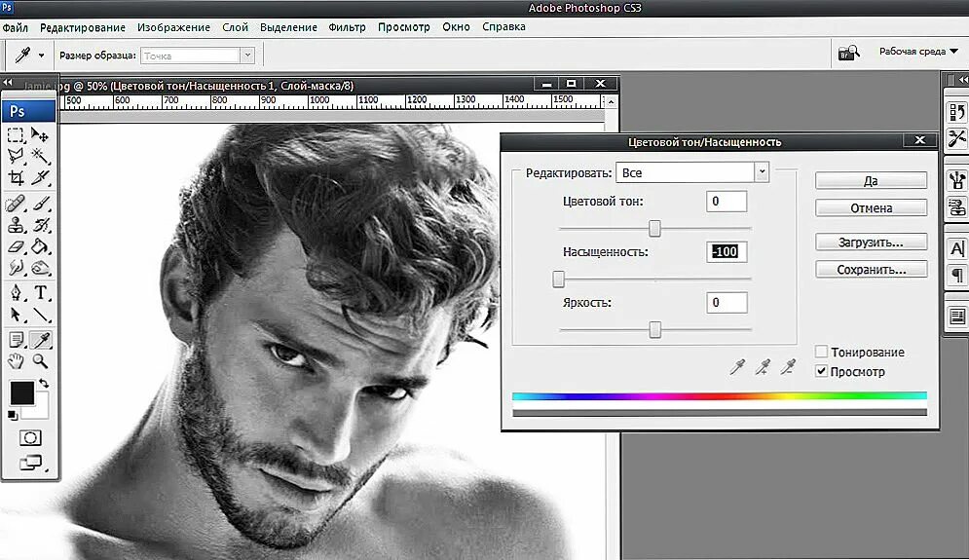Image resolution: width=969 pixels, height=560 pixels.
Task: Select the Eyedropper tool in toolbox
Action: [40, 339]
